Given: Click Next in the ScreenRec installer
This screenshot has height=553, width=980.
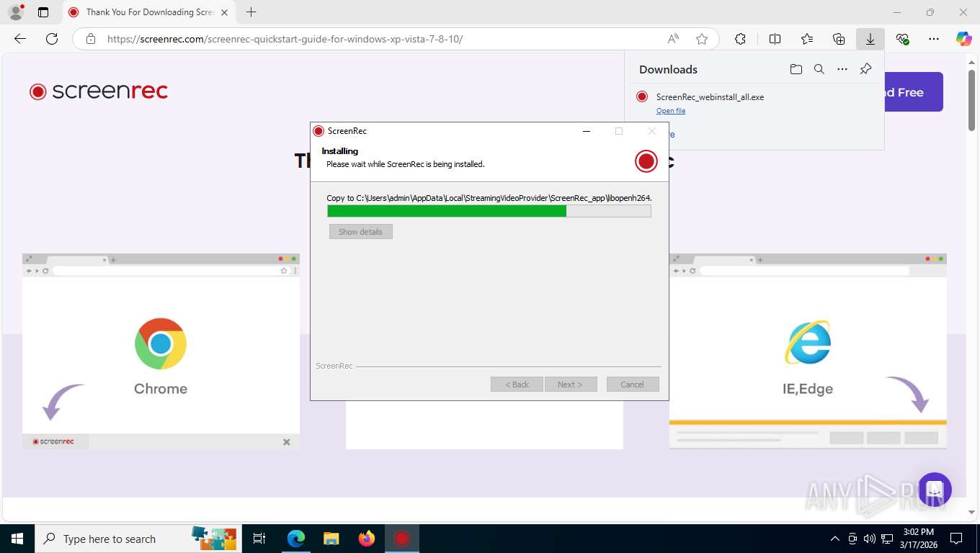Looking at the screenshot, I should click(x=571, y=385).
